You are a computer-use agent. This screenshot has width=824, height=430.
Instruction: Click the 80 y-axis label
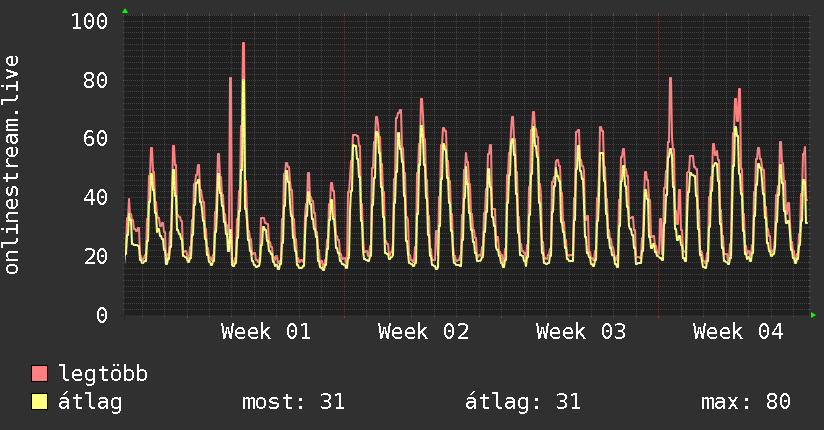pyautogui.click(x=96, y=80)
